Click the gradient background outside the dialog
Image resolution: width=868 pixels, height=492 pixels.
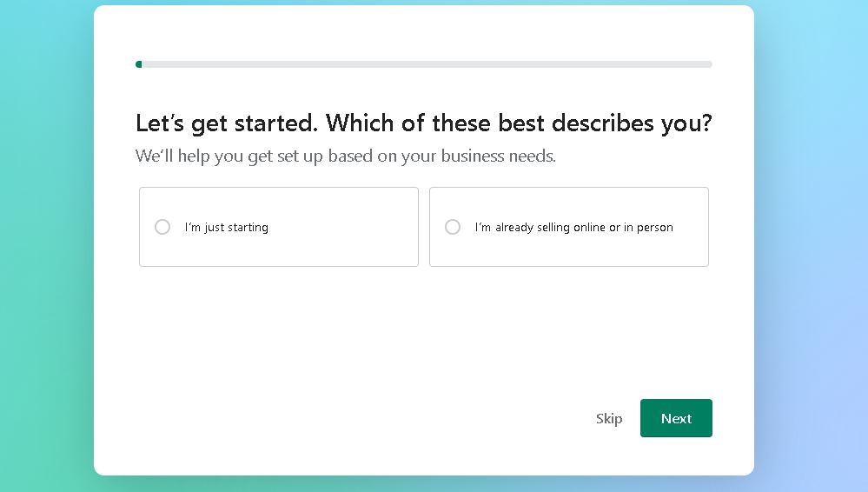point(43,261)
